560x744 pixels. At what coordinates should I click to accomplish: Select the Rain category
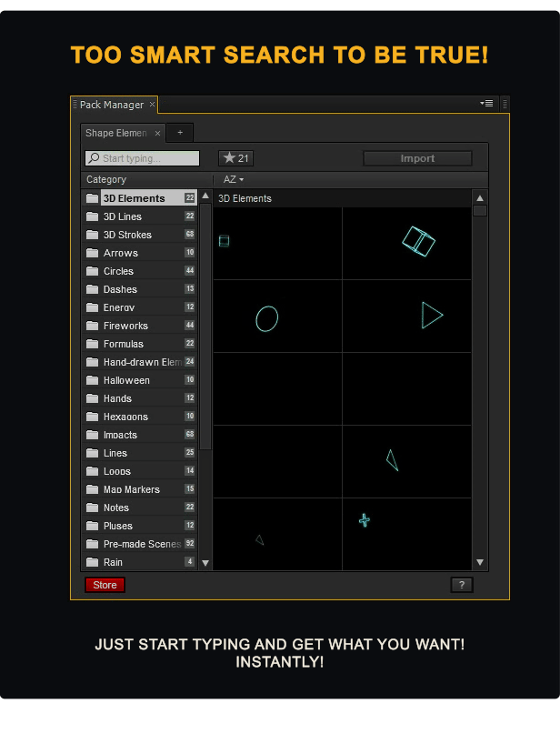141,562
